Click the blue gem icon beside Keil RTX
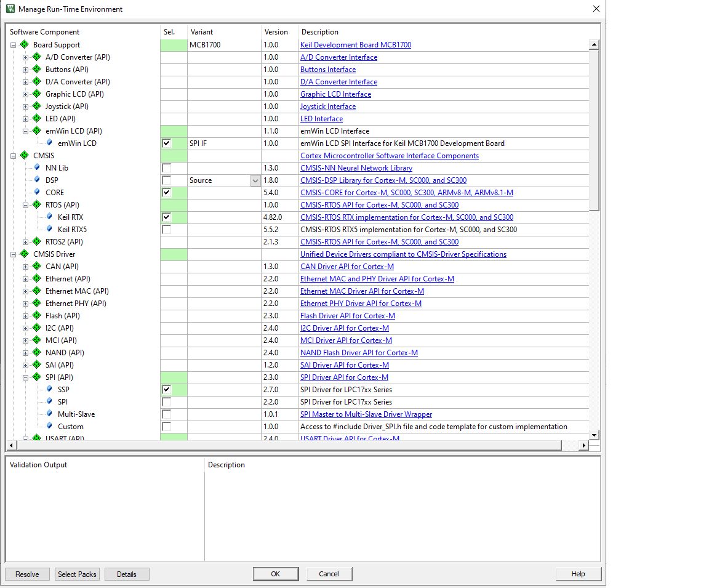 click(49, 217)
